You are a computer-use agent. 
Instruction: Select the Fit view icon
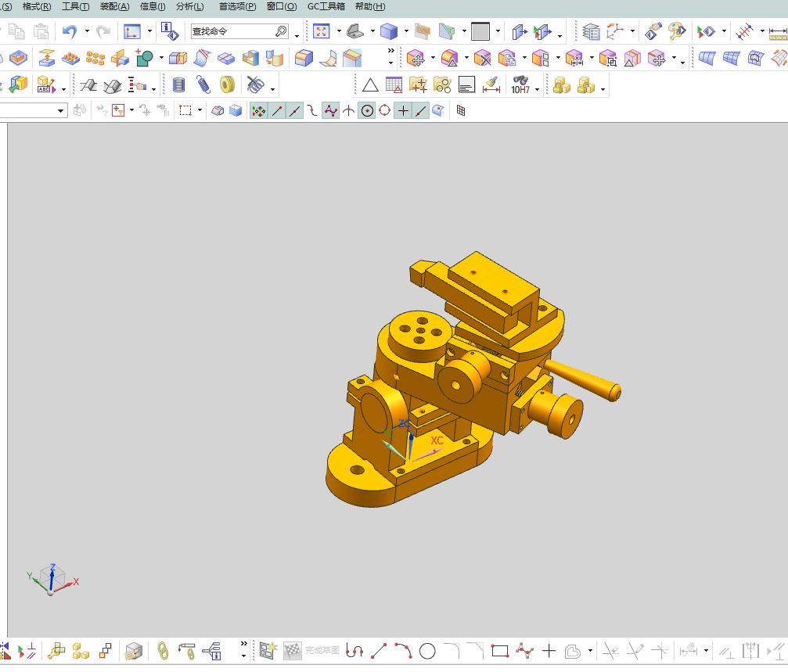pos(321,31)
